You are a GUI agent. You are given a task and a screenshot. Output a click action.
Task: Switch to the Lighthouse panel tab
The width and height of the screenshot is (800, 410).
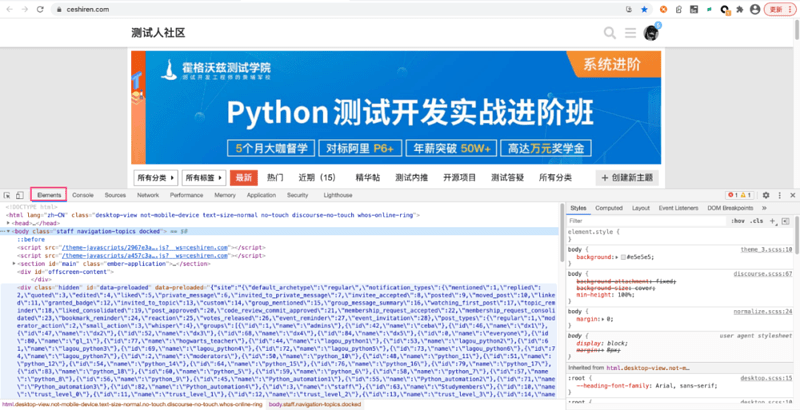(x=338, y=195)
